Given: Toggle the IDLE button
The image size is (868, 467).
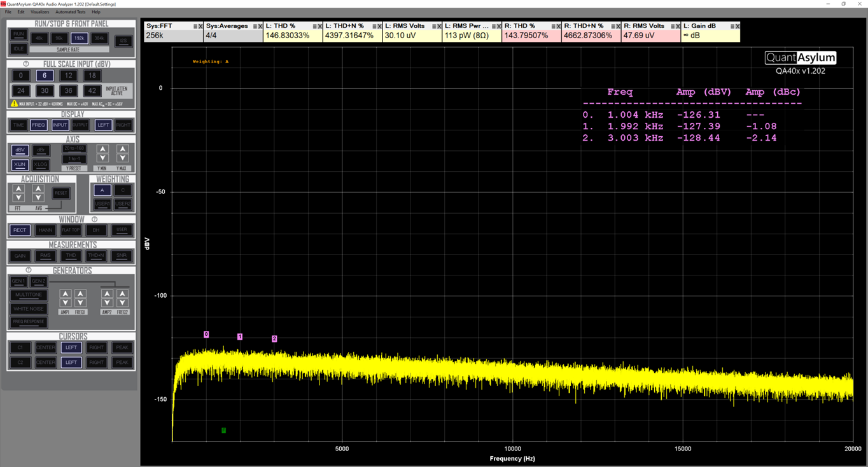Looking at the screenshot, I should [x=18, y=48].
